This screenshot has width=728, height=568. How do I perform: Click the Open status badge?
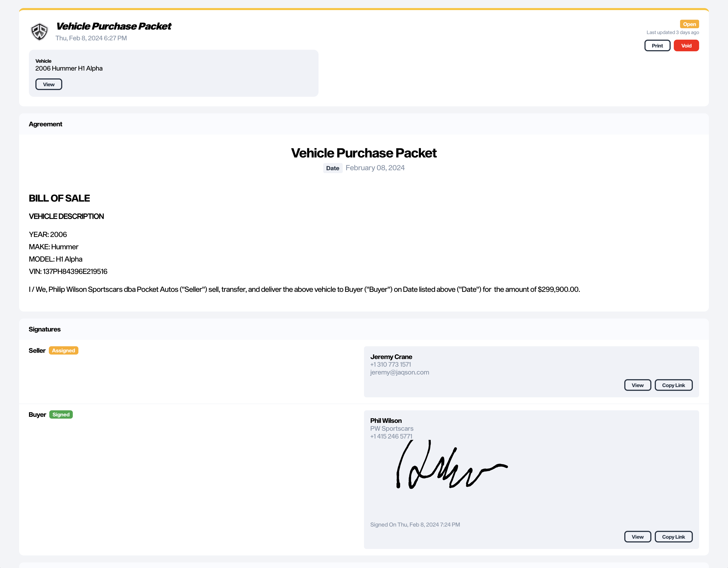689,24
